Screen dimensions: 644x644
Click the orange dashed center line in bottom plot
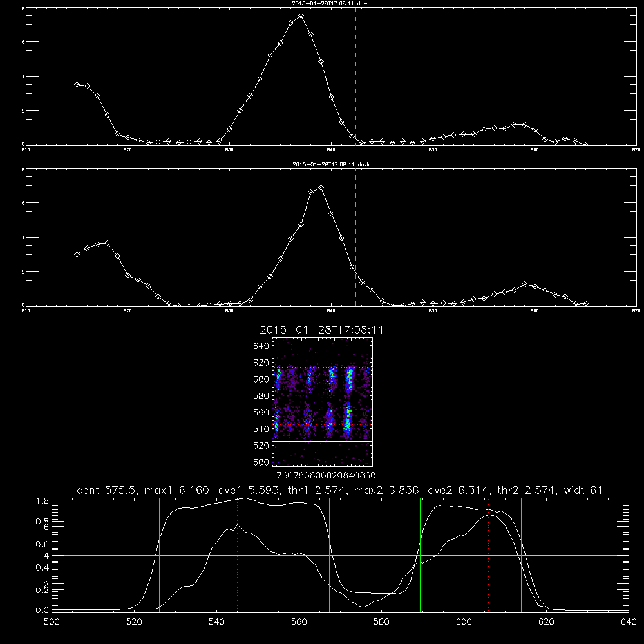(363, 554)
